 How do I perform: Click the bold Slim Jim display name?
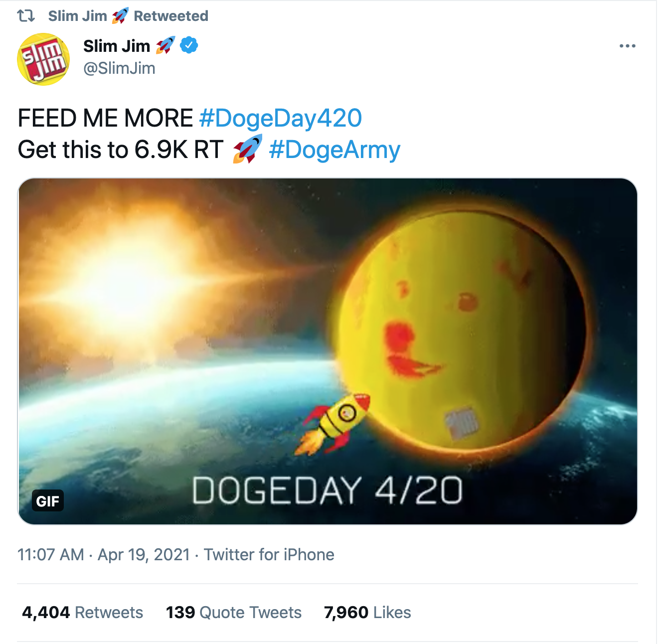coord(117,46)
